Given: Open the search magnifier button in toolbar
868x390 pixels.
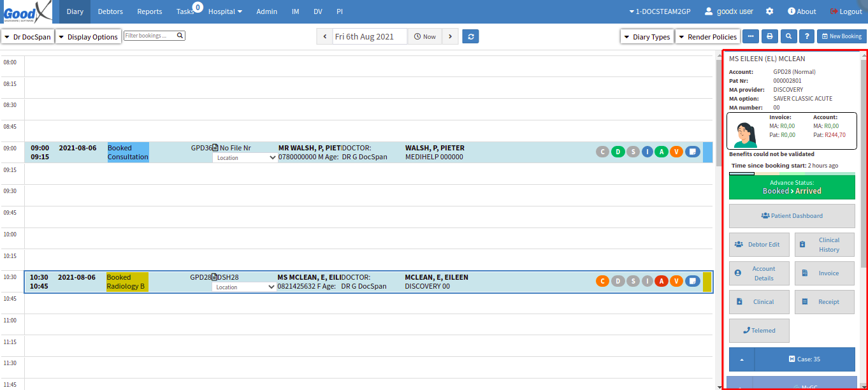Looking at the screenshot, I should [789, 37].
